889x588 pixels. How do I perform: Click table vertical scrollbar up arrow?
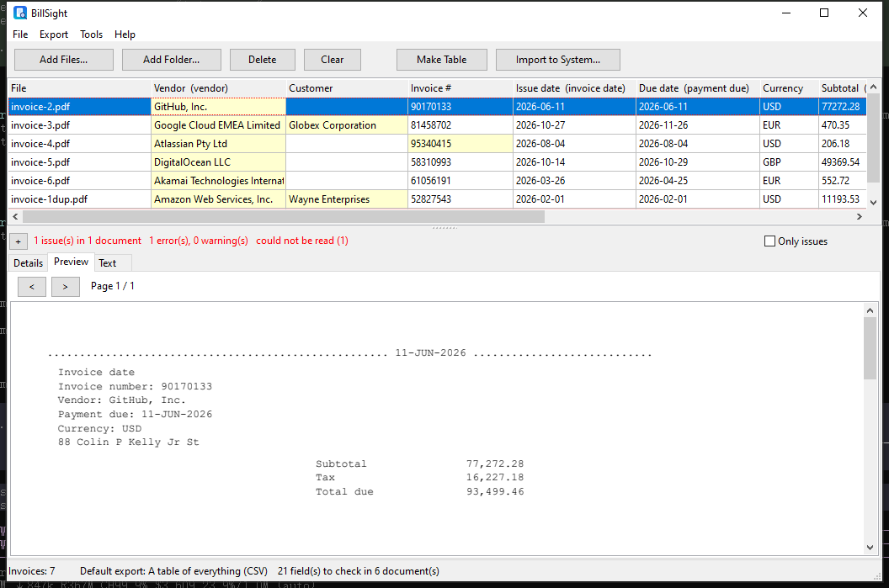[873, 87]
